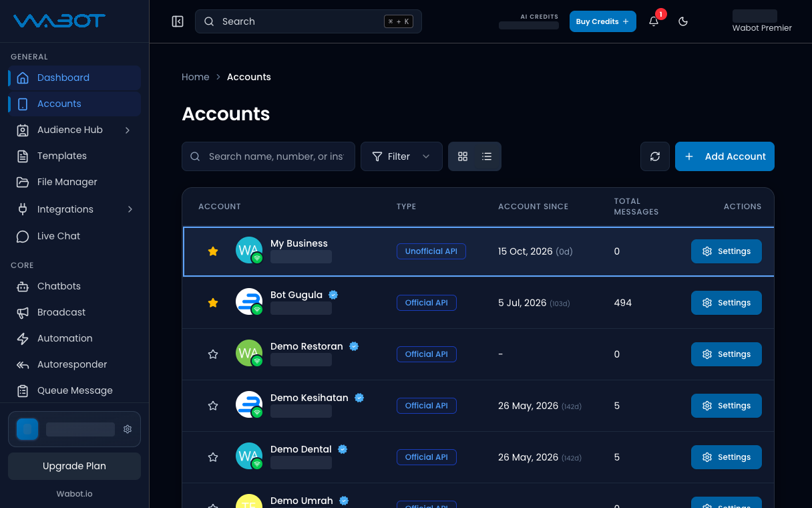This screenshot has height=508, width=812.
Task: Open Dashboard in sidebar
Action: pos(74,78)
